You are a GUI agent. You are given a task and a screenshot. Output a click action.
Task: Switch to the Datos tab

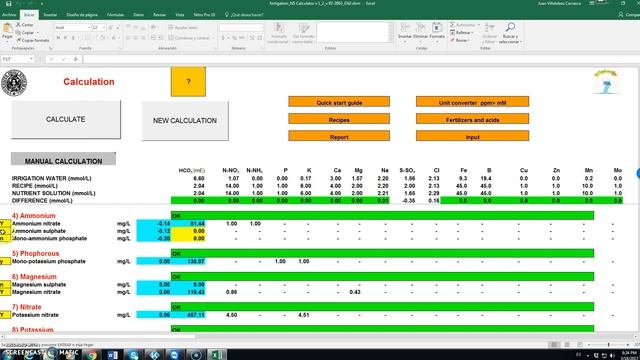point(138,15)
